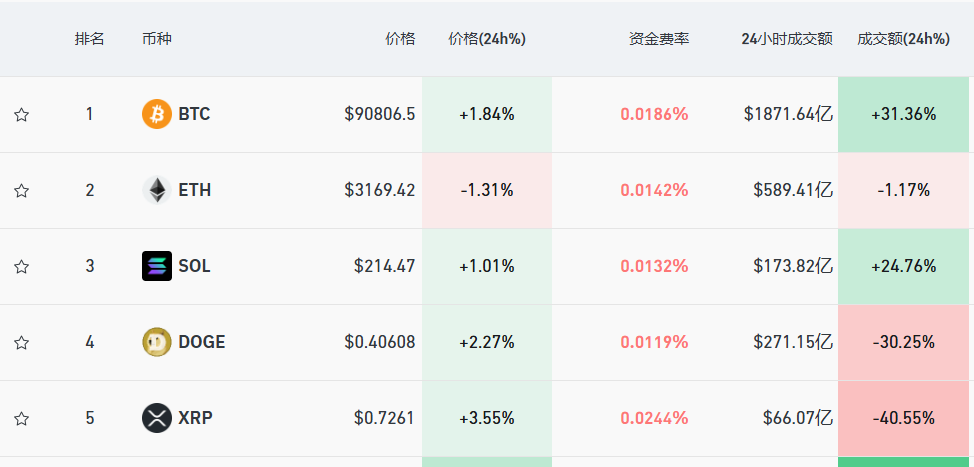Click the 成交额(24h%) column header
The width and height of the screenshot is (974, 467).
click(903, 39)
